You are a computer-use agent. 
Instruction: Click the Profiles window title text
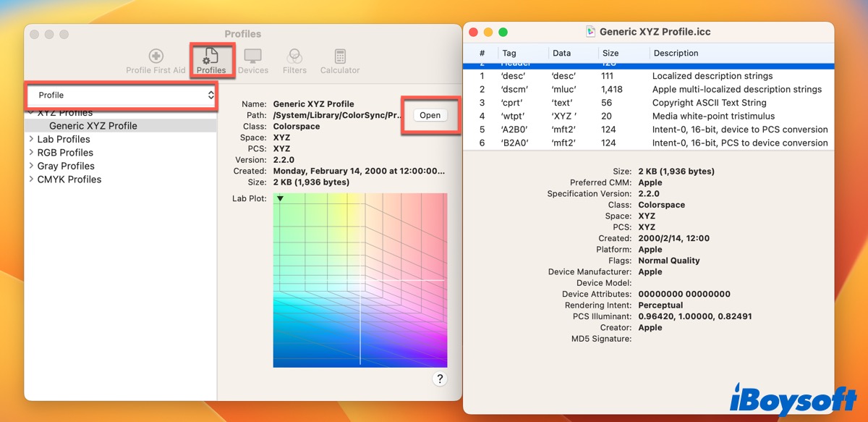[243, 34]
